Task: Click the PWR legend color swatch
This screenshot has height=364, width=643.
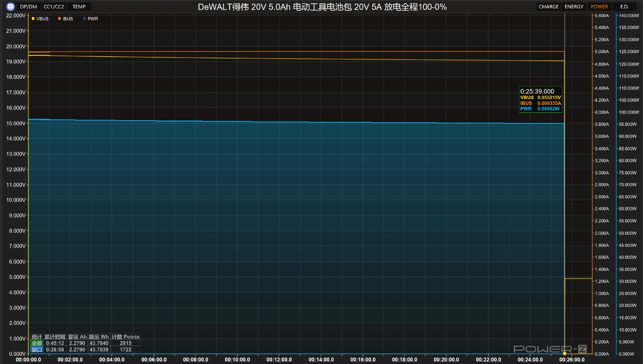Action: click(x=84, y=19)
